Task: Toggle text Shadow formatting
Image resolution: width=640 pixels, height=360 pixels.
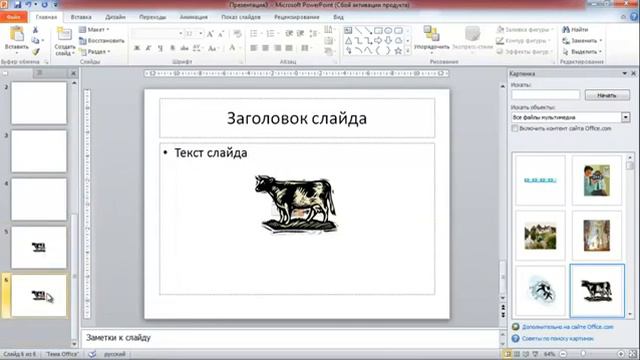Action: coord(172,48)
